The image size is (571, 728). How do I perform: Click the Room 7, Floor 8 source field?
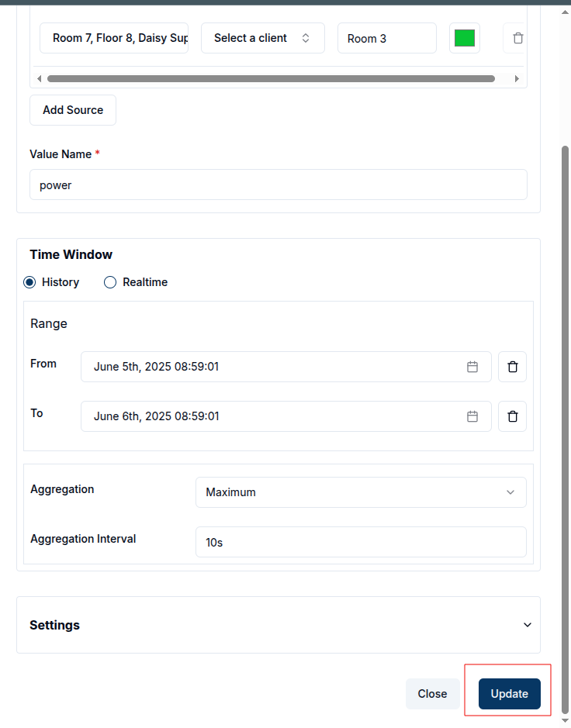(114, 38)
